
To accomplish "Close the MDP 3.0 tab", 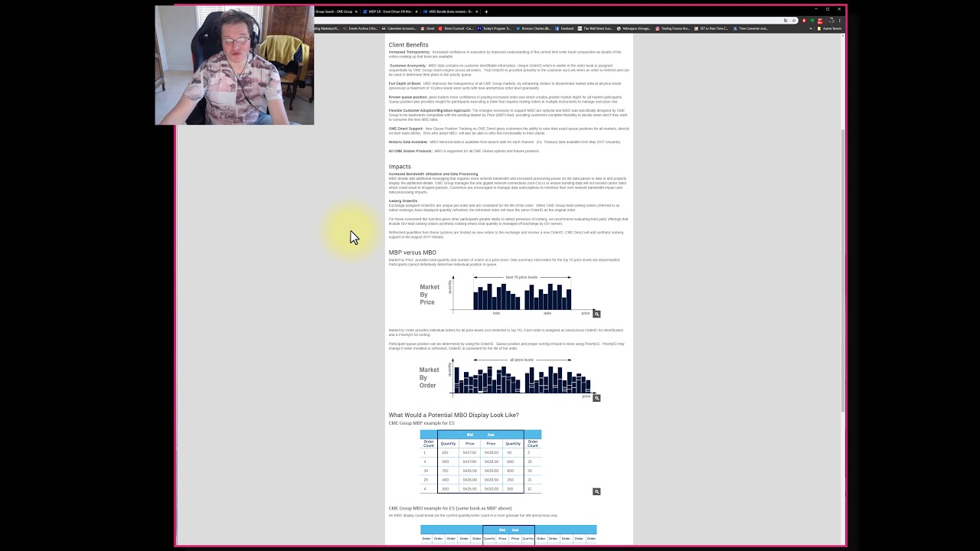I will [x=416, y=11].
